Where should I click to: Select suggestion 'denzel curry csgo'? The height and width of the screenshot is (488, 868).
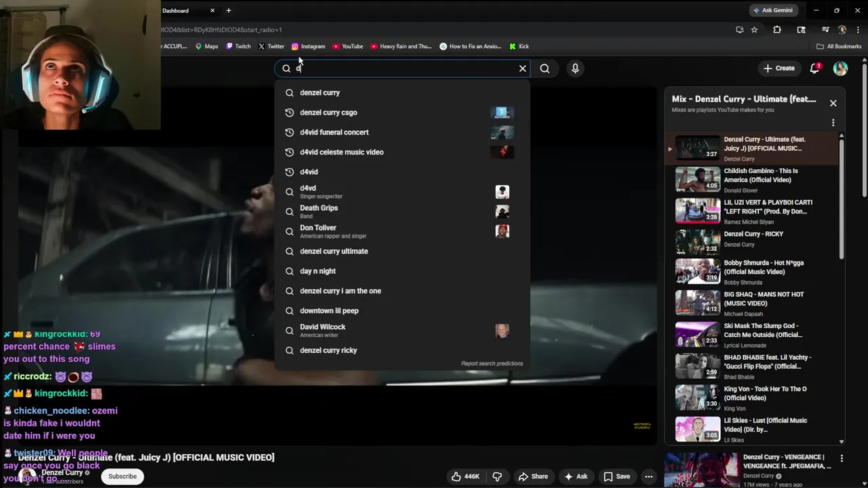[x=401, y=113]
